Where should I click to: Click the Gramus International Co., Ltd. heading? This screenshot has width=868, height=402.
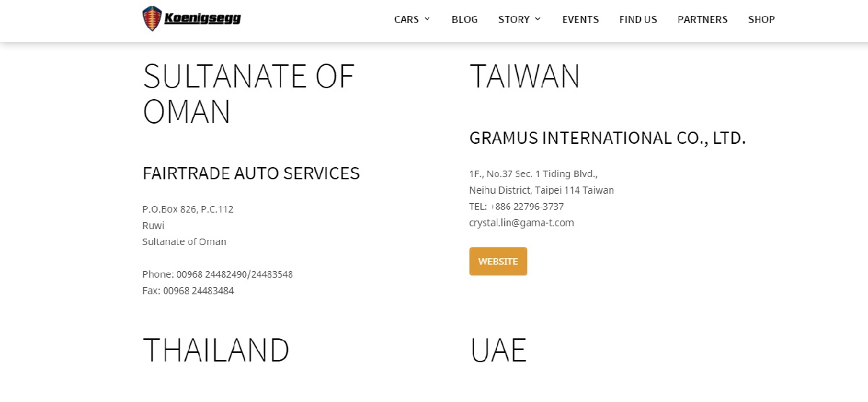607,137
